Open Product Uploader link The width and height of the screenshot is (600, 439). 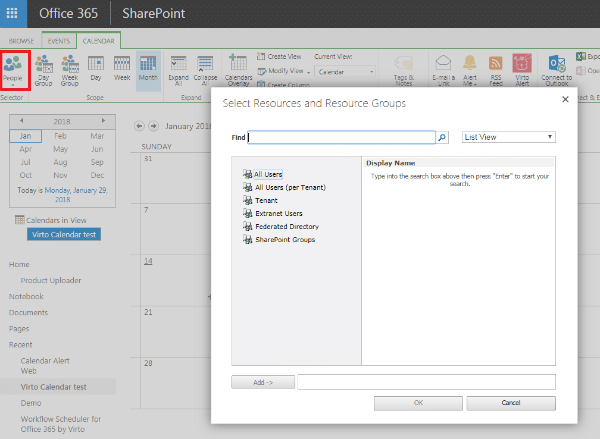[51, 281]
